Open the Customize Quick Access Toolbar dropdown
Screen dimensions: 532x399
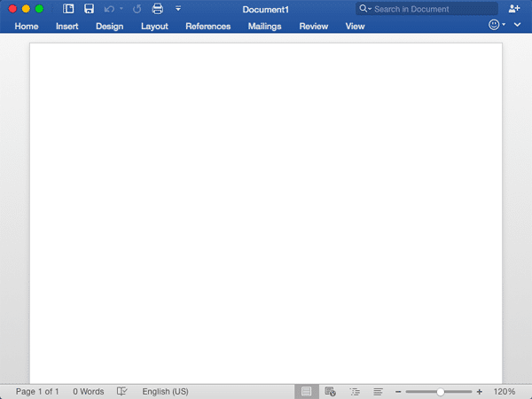[x=178, y=9]
